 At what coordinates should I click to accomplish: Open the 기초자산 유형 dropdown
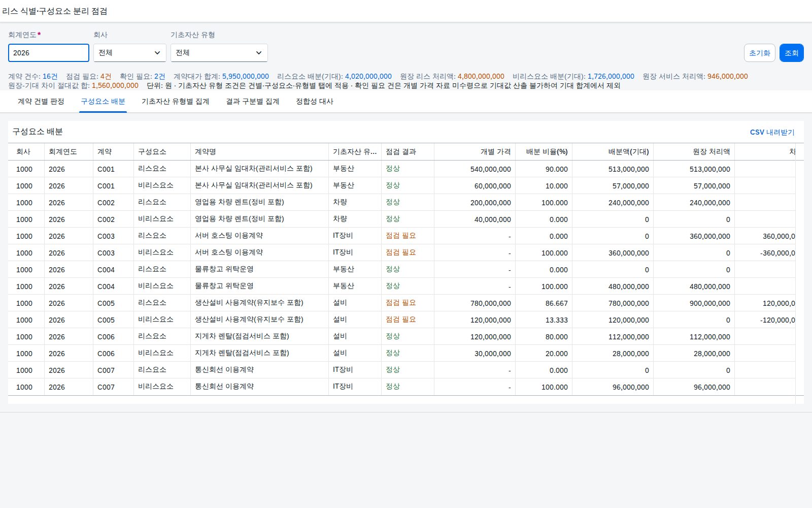pyautogui.click(x=219, y=53)
